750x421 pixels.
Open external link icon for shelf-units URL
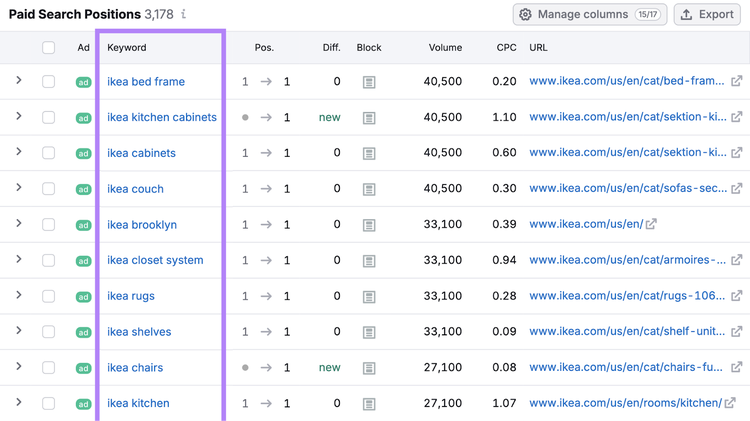(x=737, y=331)
